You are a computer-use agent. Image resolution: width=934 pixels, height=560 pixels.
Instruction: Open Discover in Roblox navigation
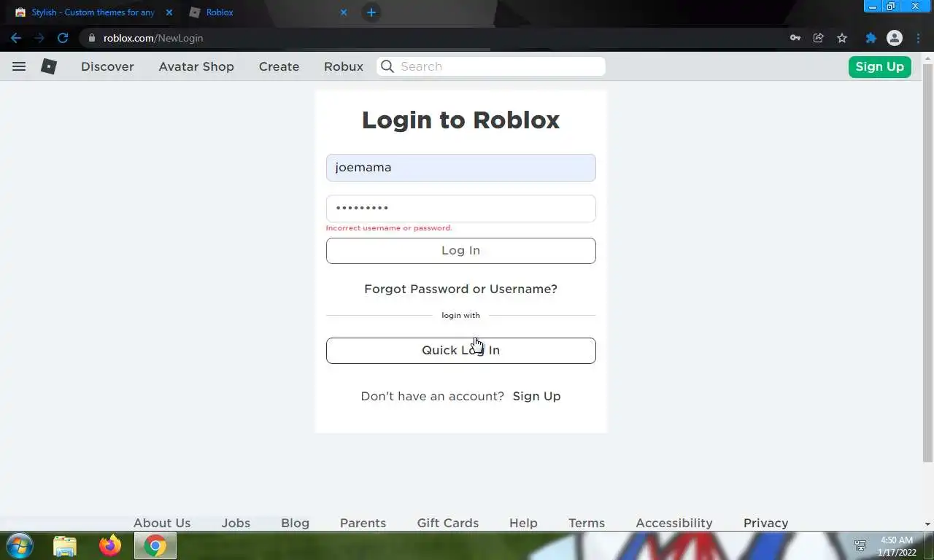(x=107, y=66)
